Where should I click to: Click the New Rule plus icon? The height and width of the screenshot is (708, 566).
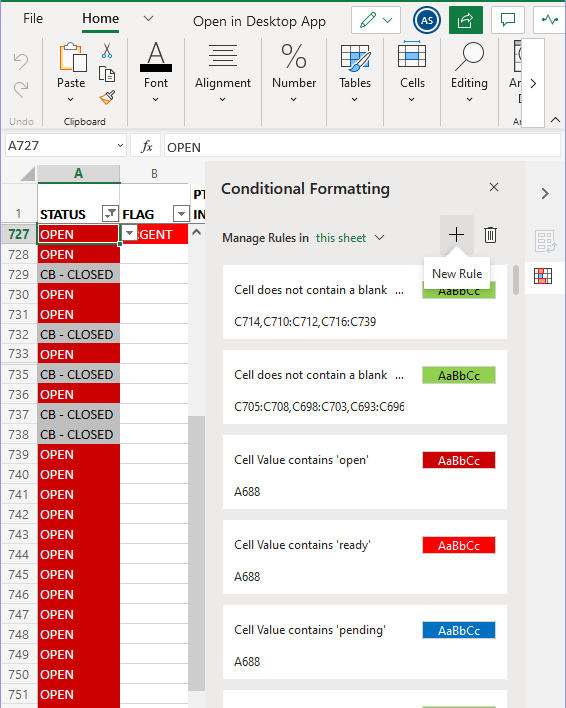click(x=456, y=235)
